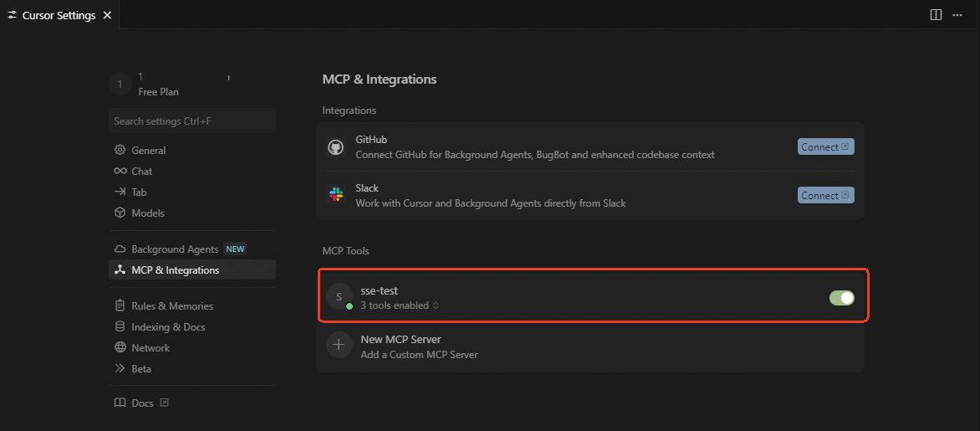Click the plus icon for New MCP Server
The width and height of the screenshot is (980, 431).
(339, 345)
